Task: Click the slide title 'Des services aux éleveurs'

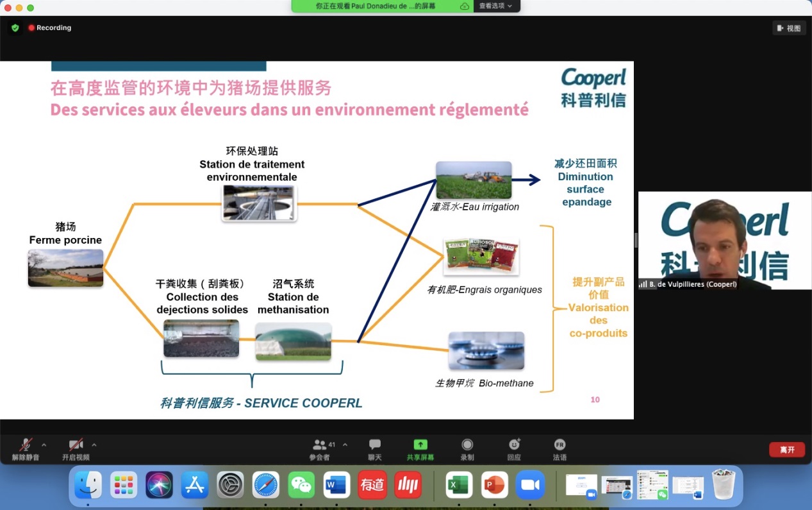Action: [289, 109]
